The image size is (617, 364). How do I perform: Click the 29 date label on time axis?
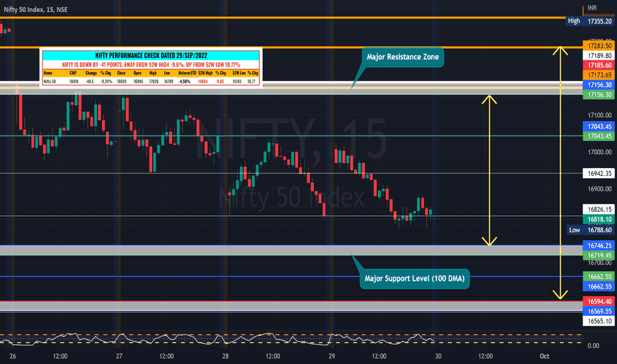click(332, 356)
